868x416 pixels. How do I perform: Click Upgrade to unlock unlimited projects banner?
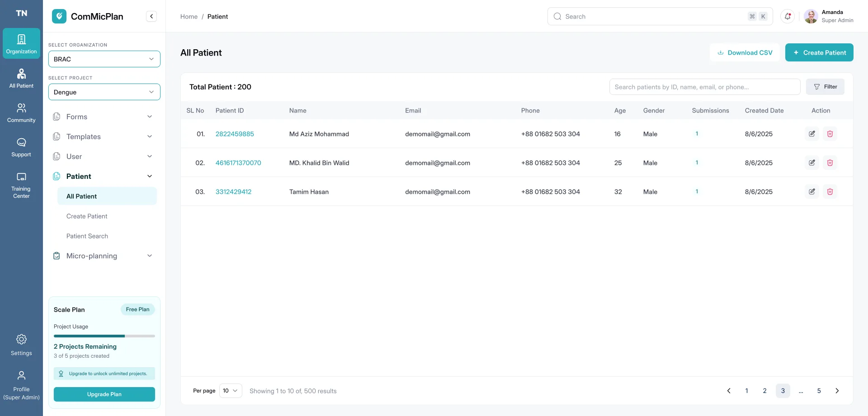click(104, 374)
